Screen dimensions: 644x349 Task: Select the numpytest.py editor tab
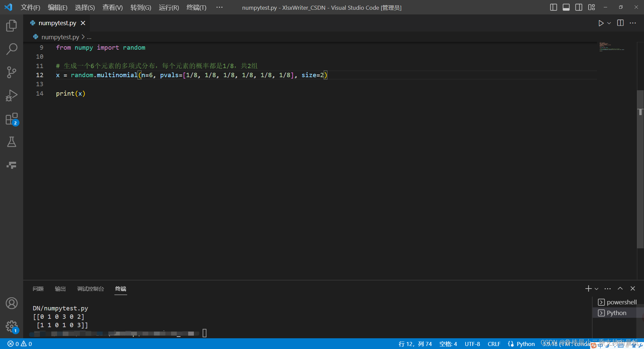[x=57, y=23]
